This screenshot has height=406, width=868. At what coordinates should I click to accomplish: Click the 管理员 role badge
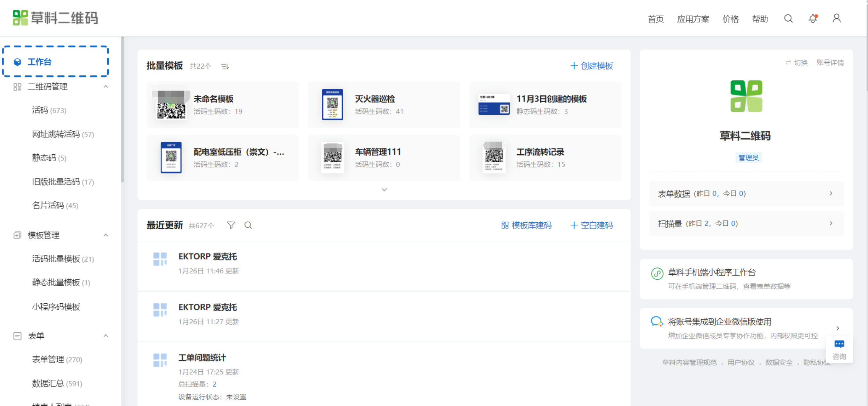[x=748, y=158]
